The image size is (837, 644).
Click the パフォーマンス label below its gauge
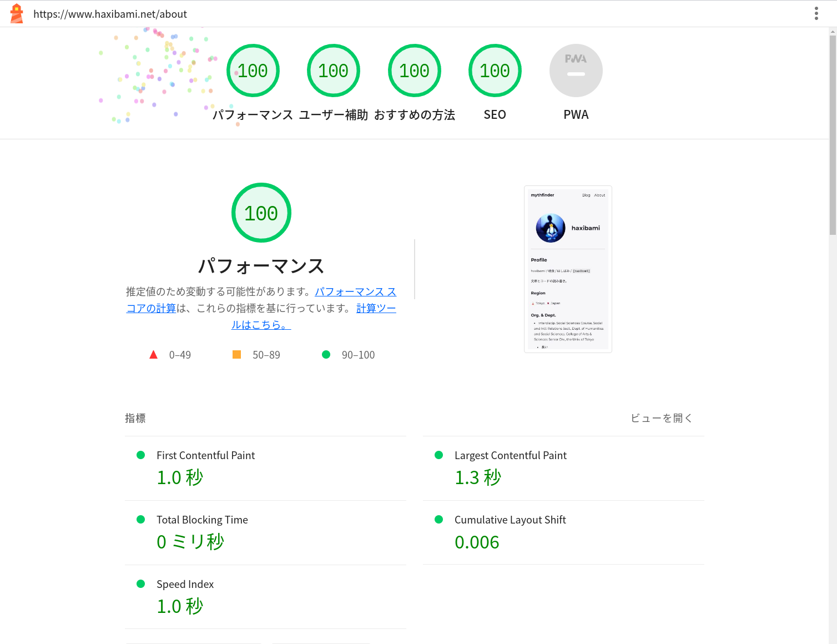pos(253,114)
